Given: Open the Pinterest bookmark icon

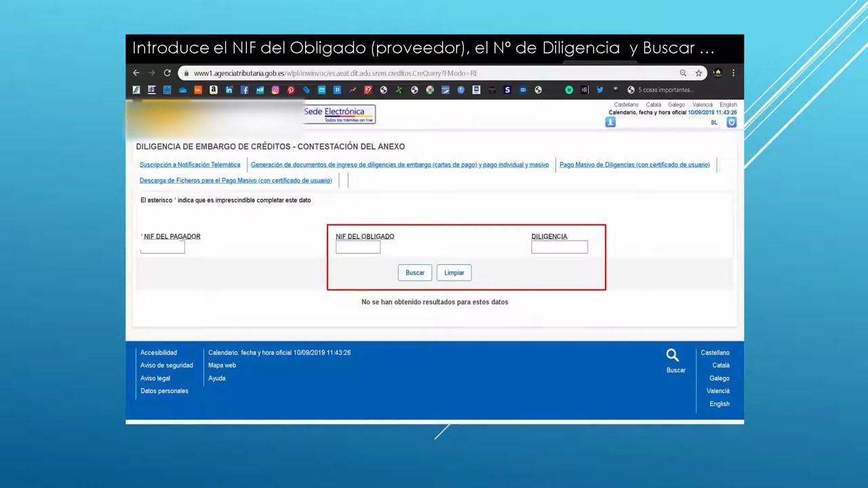Looking at the screenshot, I should tap(290, 89).
